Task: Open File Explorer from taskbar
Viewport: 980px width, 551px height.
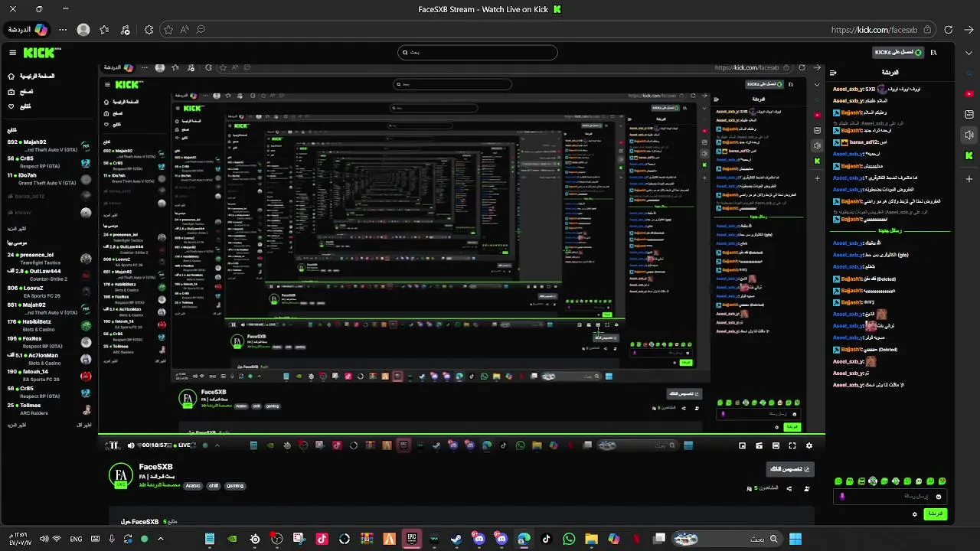Action: (591, 539)
